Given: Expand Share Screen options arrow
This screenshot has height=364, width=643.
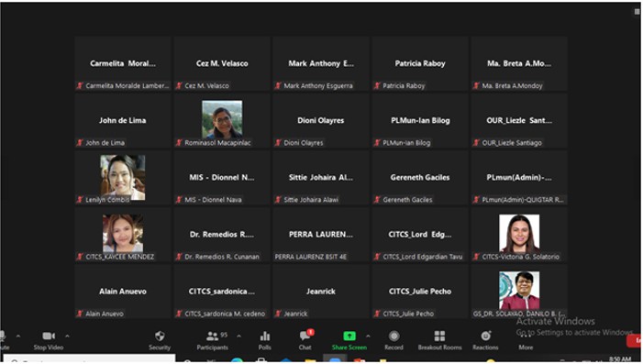Looking at the screenshot, I should pyautogui.click(x=368, y=336).
